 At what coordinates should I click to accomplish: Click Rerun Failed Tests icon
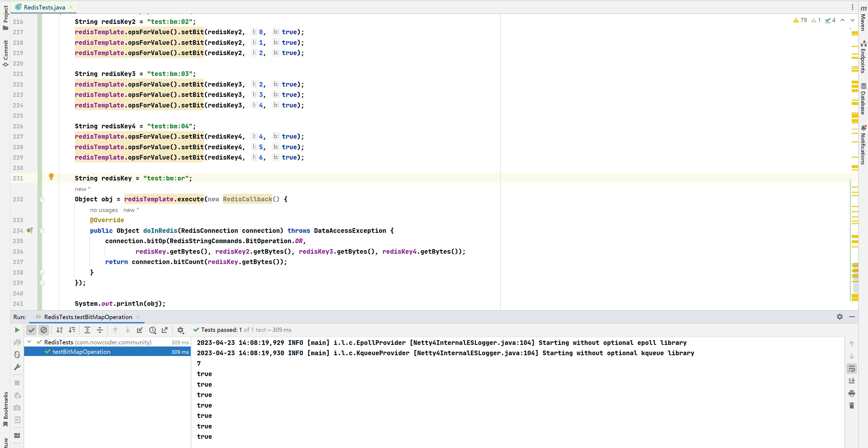pyautogui.click(x=17, y=342)
